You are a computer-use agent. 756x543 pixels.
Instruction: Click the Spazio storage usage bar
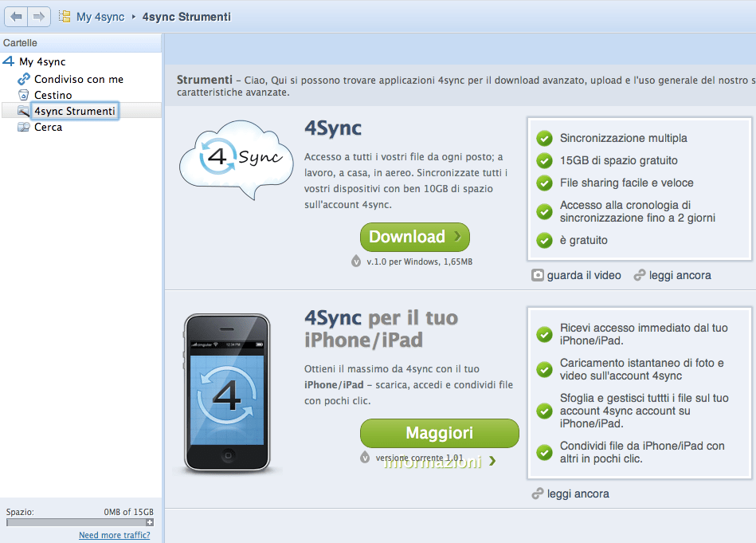pyautogui.click(x=80, y=522)
